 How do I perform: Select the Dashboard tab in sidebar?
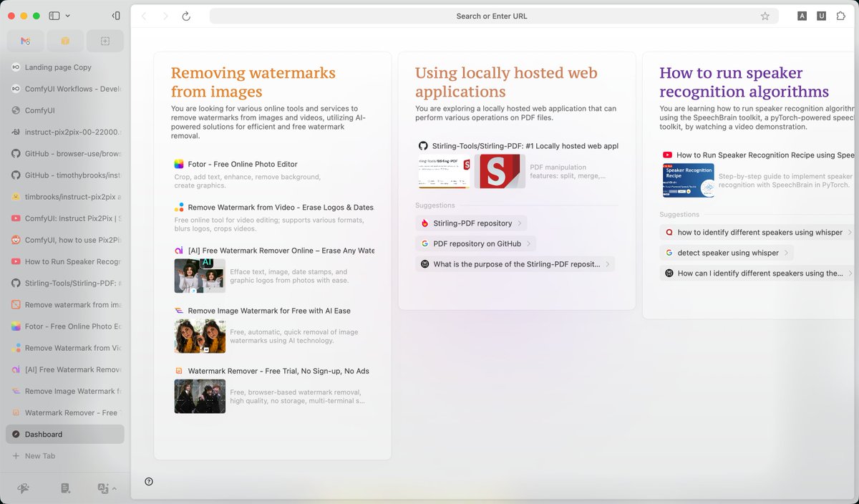[x=65, y=434]
